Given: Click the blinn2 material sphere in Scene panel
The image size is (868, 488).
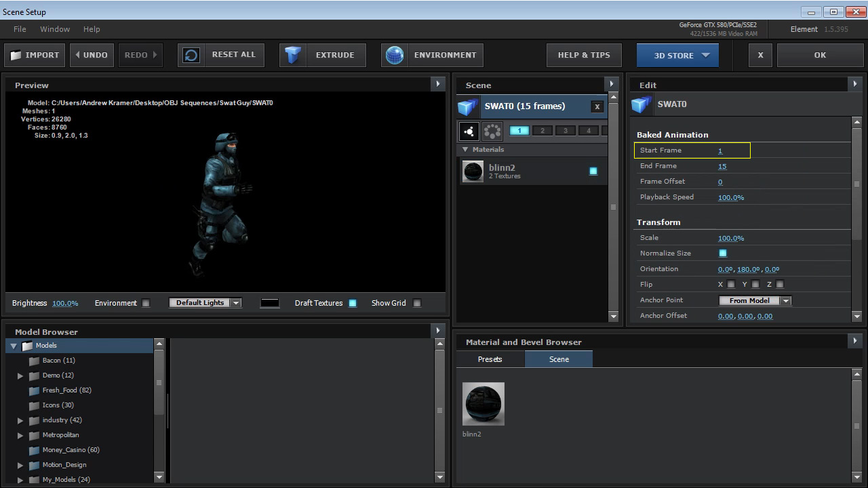Looking at the screenshot, I should tap(473, 171).
